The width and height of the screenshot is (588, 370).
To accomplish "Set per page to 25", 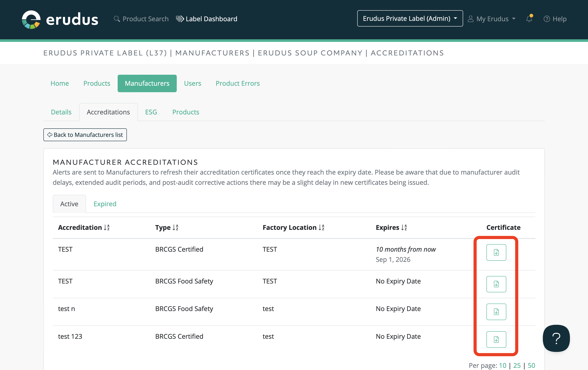I will point(517,365).
